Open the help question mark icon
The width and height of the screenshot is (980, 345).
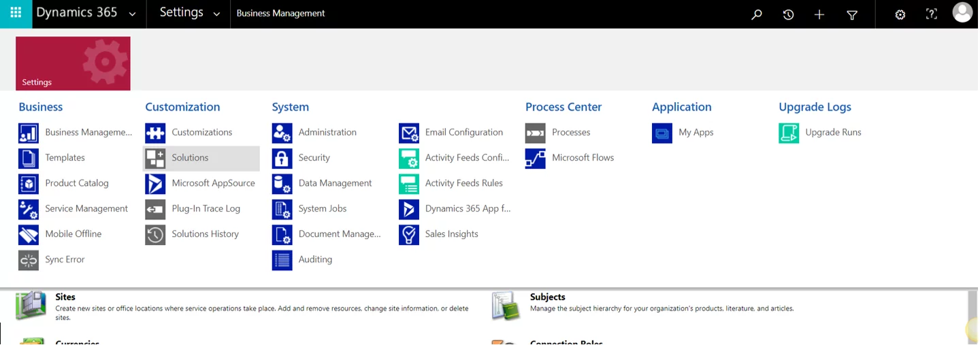(932, 14)
